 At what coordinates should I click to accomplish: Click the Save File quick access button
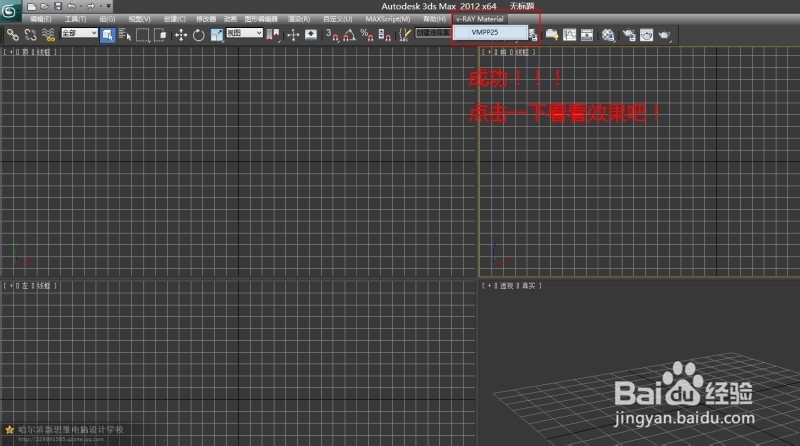[x=57, y=6]
